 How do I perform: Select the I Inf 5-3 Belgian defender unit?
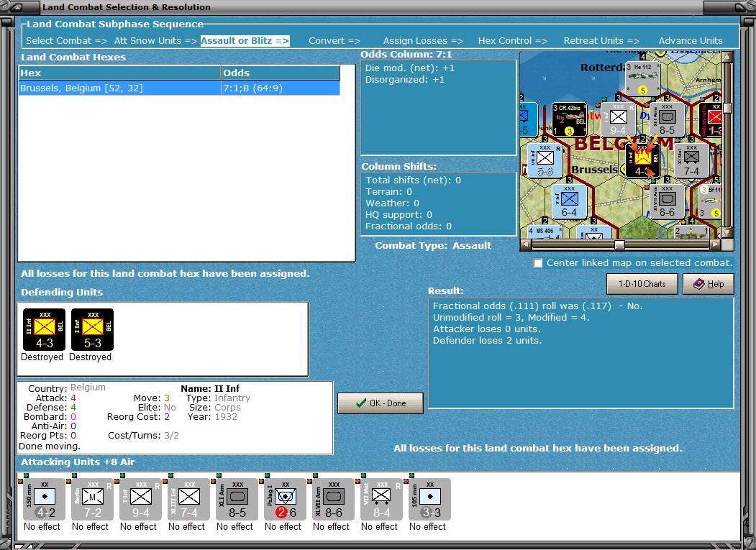click(x=93, y=330)
